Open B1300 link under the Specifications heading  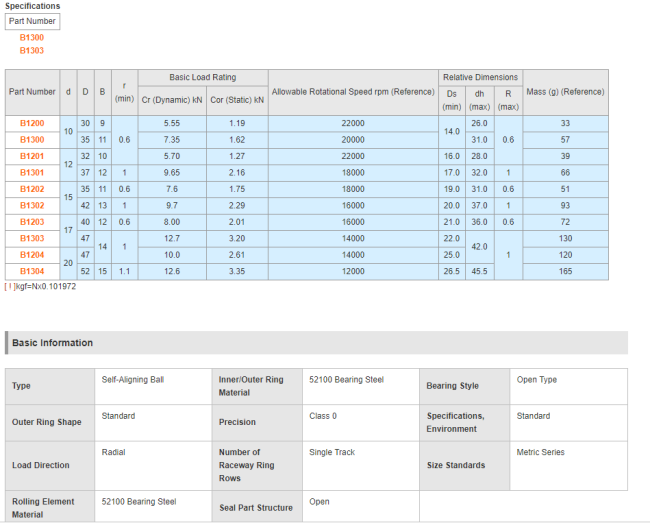click(x=32, y=37)
